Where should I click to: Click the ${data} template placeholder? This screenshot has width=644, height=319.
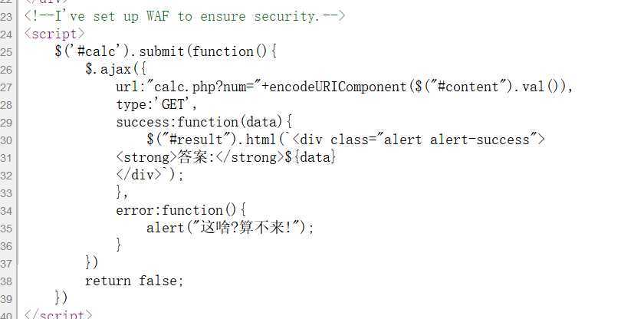[x=310, y=157]
